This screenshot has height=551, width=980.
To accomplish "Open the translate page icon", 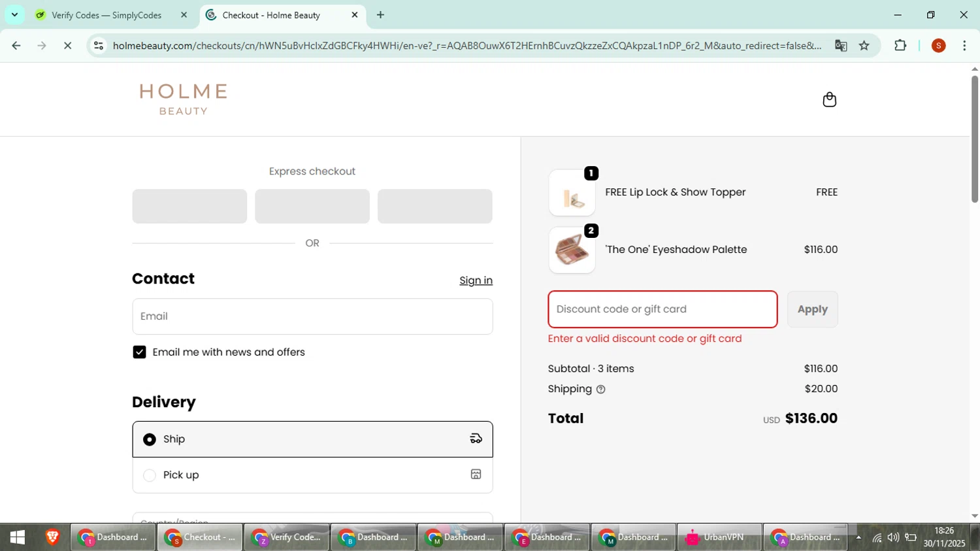I will [x=841, y=45].
